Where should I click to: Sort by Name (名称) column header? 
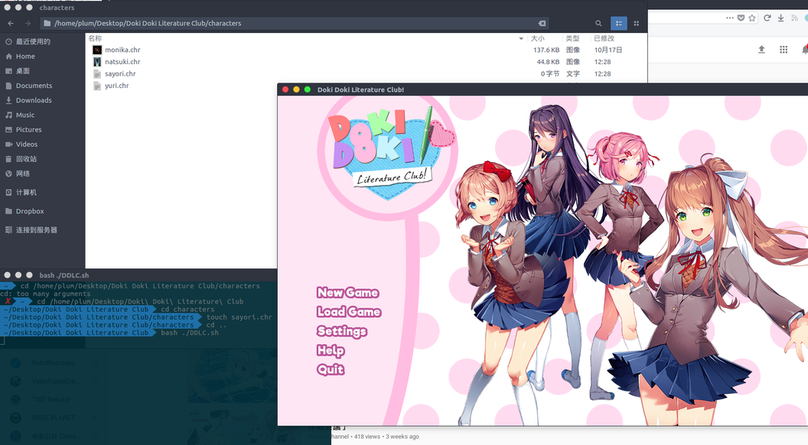(x=95, y=39)
